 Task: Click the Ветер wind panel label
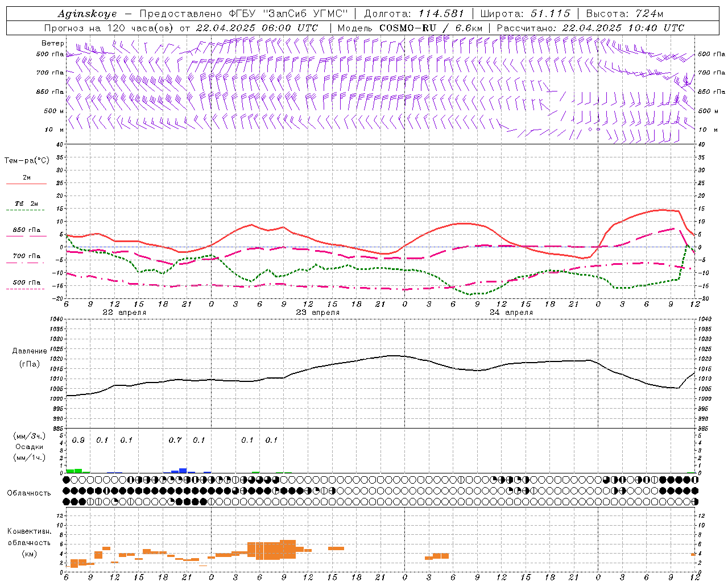click(x=53, y=43)
